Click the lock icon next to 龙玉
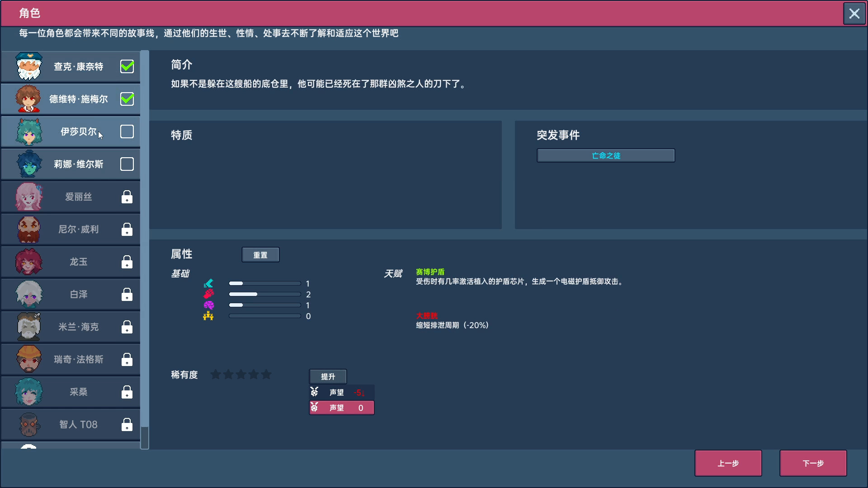This screenshot has height=488, width=868. click(127, 262)
